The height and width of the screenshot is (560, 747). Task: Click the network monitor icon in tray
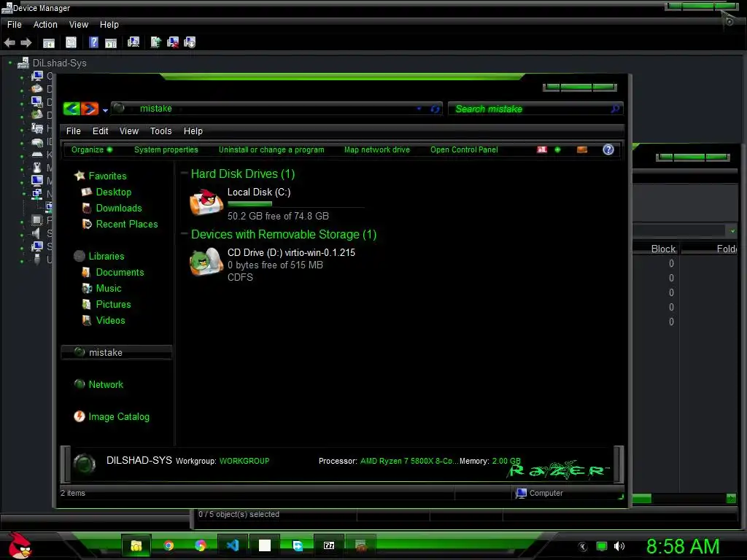point(602,546)
